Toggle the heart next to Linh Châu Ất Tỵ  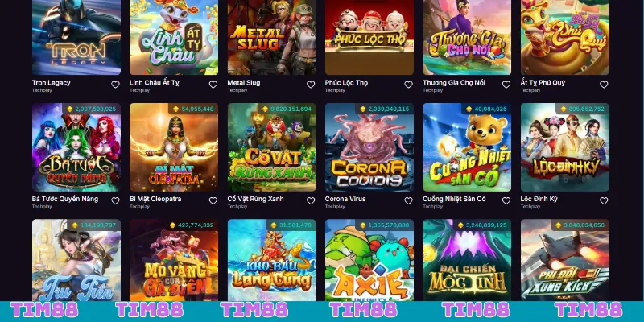[x=213, y=85]
